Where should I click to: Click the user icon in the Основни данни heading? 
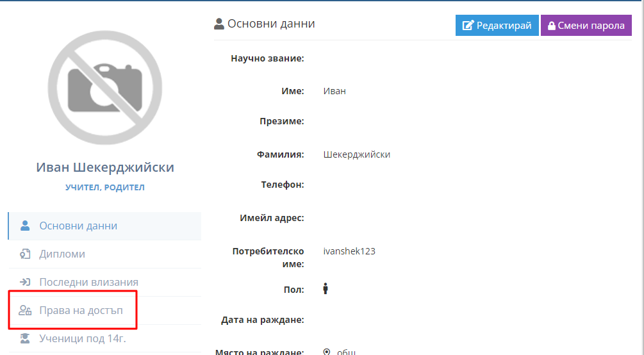[219, 24]
